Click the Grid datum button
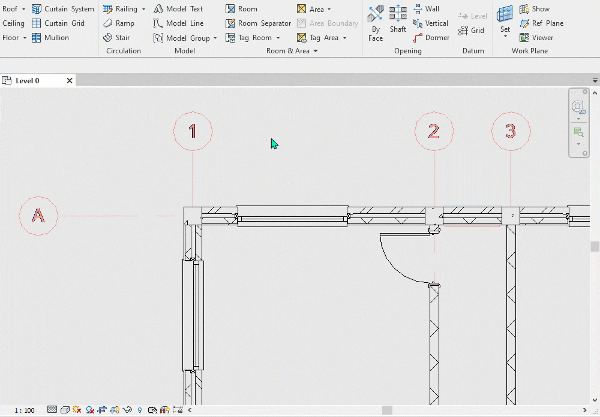 471,30
